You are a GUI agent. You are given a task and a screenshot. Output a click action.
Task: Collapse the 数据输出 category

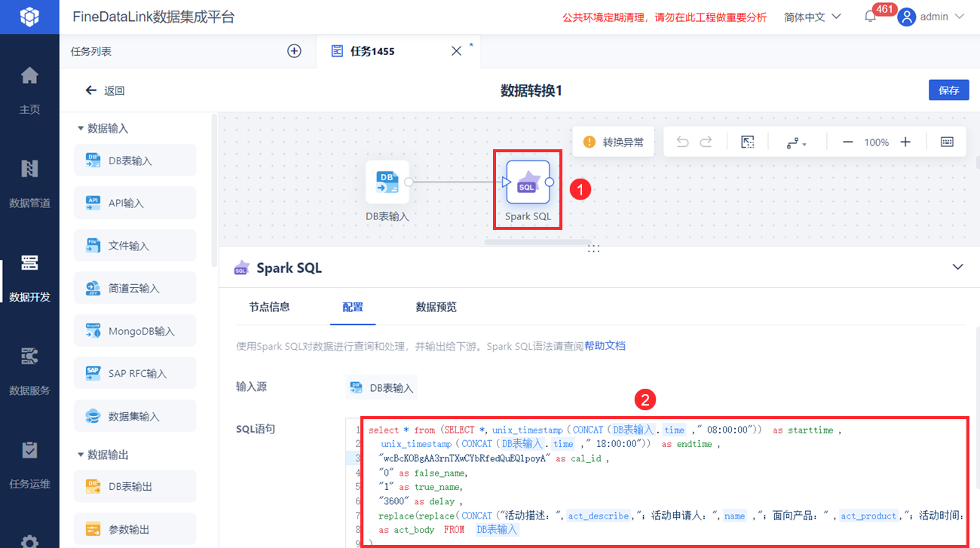(x=81, y=455)
